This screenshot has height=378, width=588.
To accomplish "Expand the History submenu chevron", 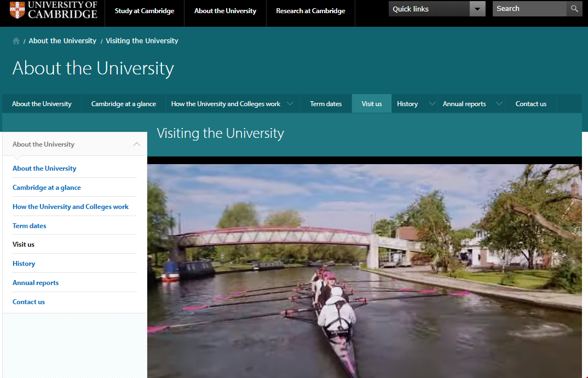I will (x=432, y=104).
